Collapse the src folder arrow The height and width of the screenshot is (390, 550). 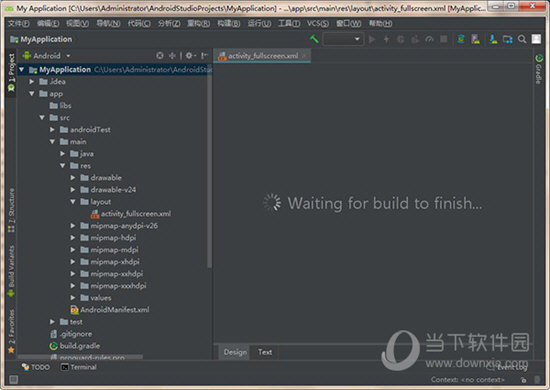point(42,117)
